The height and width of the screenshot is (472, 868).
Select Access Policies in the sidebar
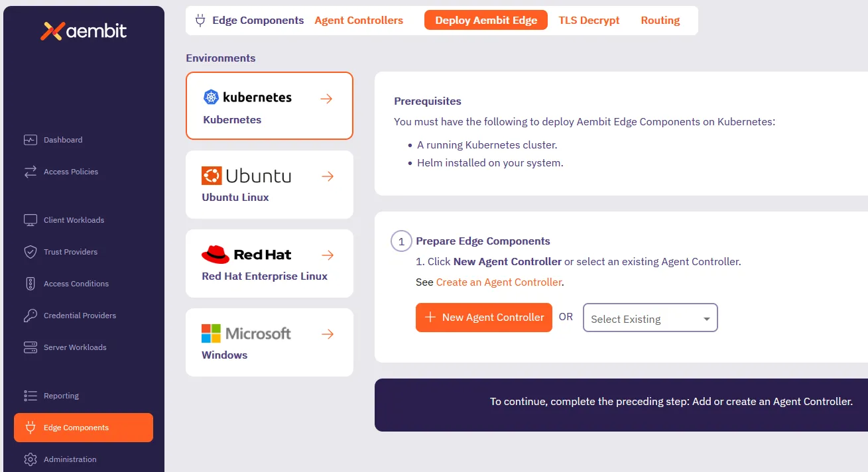pos(70,172)
